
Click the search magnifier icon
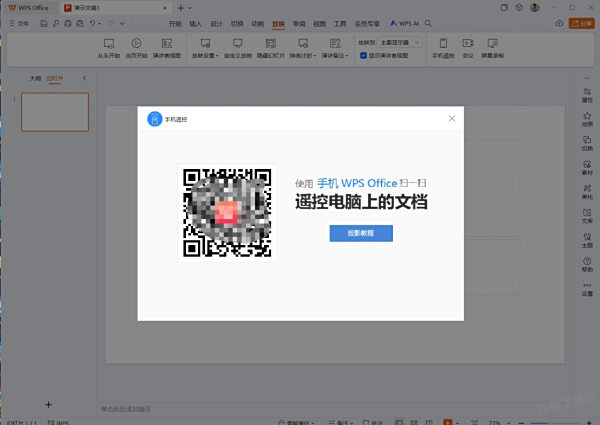point(428,23)
